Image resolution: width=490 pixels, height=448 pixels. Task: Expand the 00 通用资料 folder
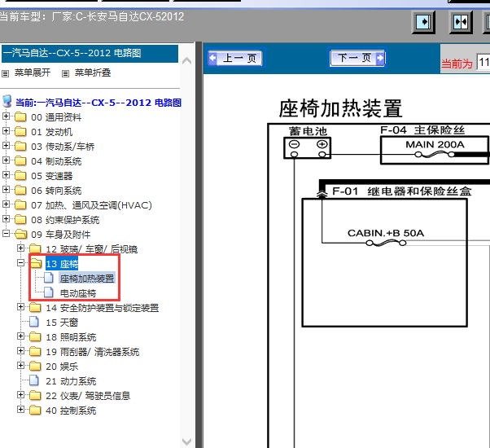(6, 116)
